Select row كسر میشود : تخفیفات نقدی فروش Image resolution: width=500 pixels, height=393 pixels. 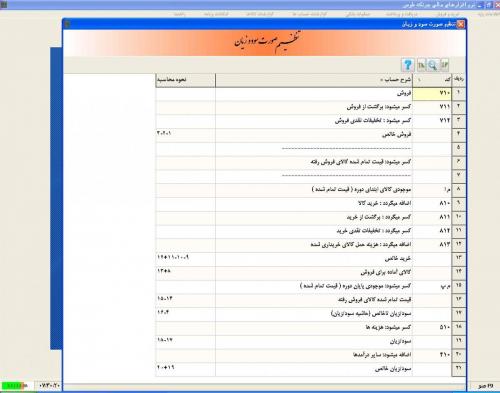pos(314,121)
